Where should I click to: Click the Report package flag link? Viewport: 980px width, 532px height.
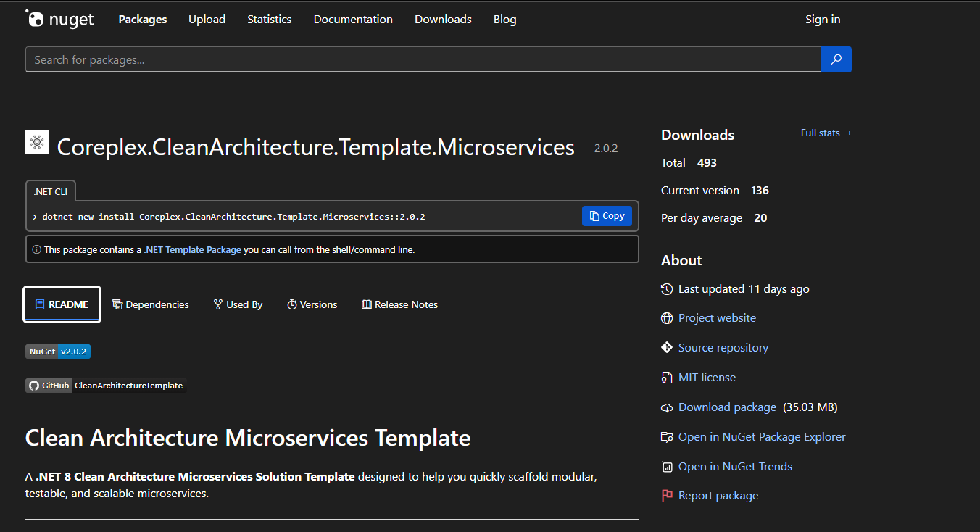pos(718,496)
